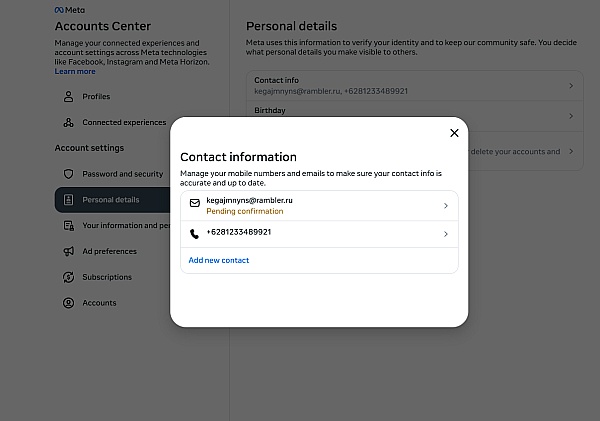Image resolution: width=600 pixels, height=421 pixels.
Task: Click the Password and security shield icon
Action: click(68, 174)
